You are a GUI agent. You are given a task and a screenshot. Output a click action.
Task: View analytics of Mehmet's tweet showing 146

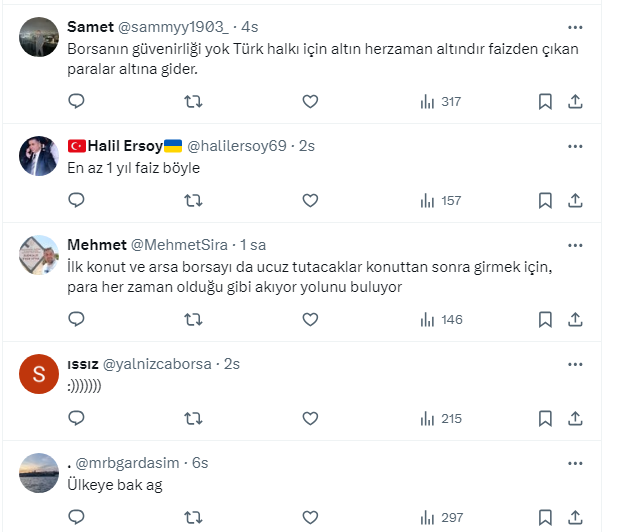tap(441, 319)
